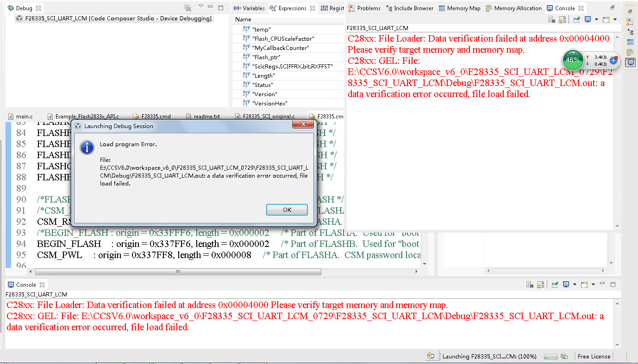Click the Name column header in Expressions
Viewport: 638px width, 364px height.
pyautogui.click(x=288, y=19)
